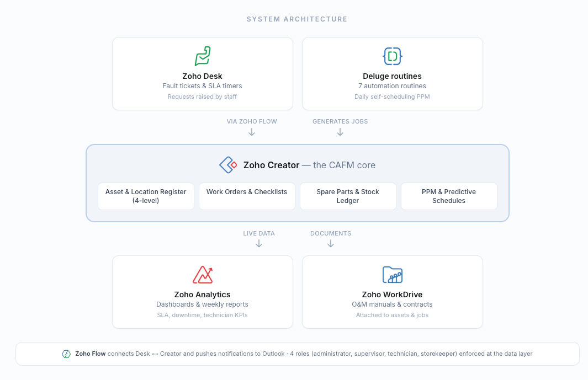Click the DOCUMENTS label

(331, 233)
